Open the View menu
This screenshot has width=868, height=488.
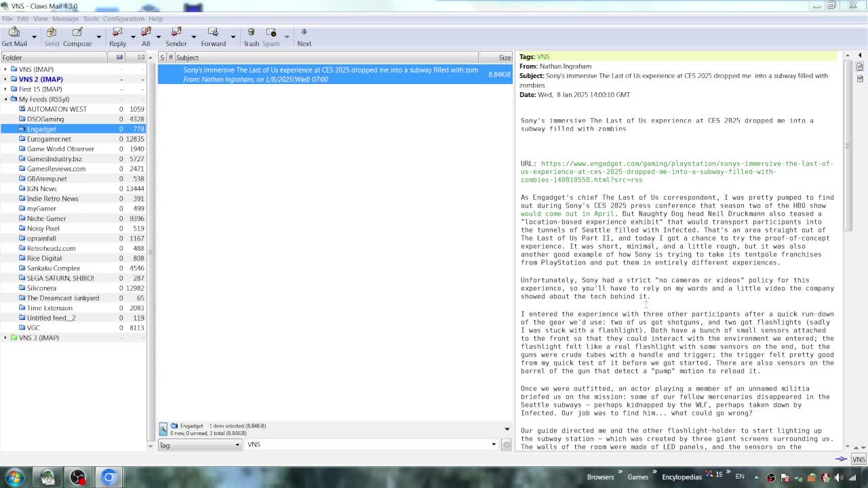[41, 18]
